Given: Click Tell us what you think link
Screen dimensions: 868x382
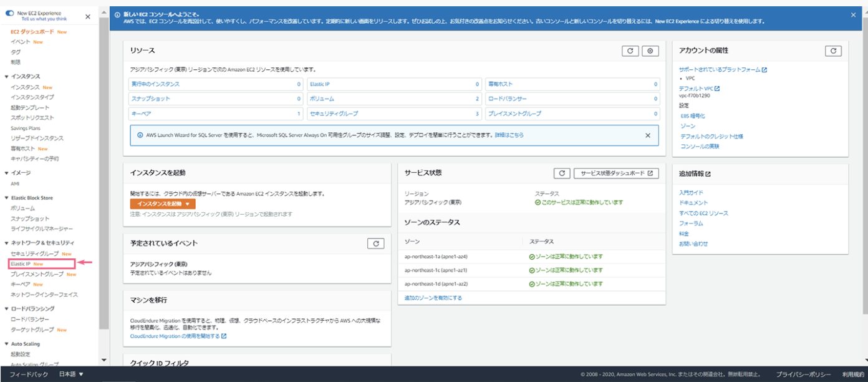Looking at the screenshot, I should [44, 19].
